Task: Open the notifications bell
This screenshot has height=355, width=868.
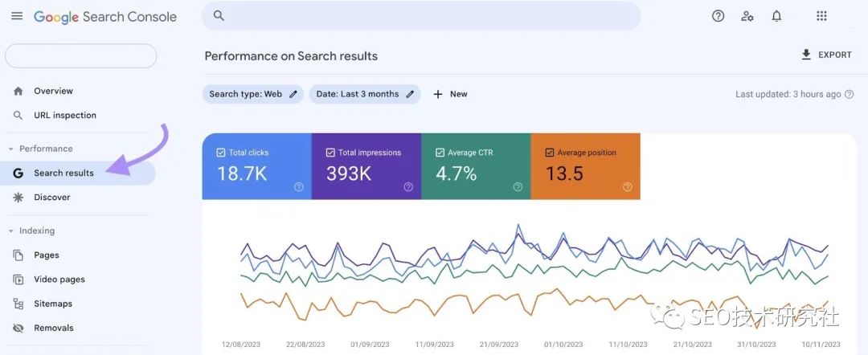Action: pyautogui.click(x=776, y=16)
